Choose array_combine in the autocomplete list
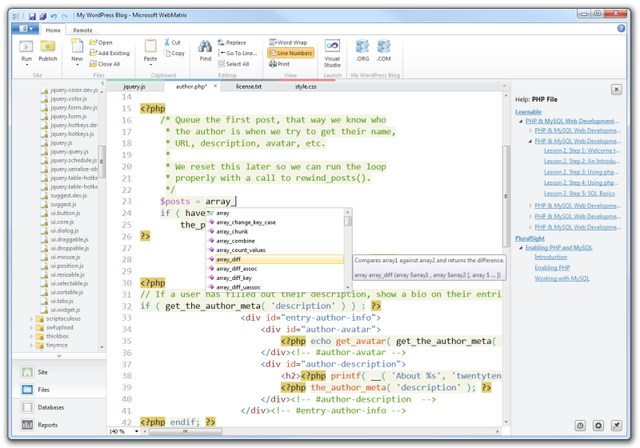Image resolution: width=640 pixels, height=448 pixels. (276, 241)
